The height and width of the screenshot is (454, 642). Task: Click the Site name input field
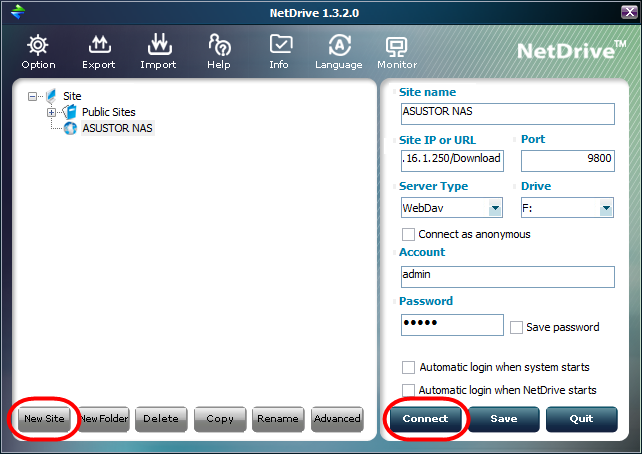tap(508, 114)
